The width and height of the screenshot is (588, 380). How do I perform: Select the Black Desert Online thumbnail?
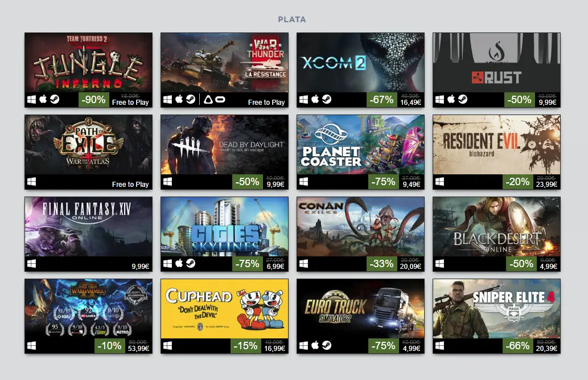(496, 226)
